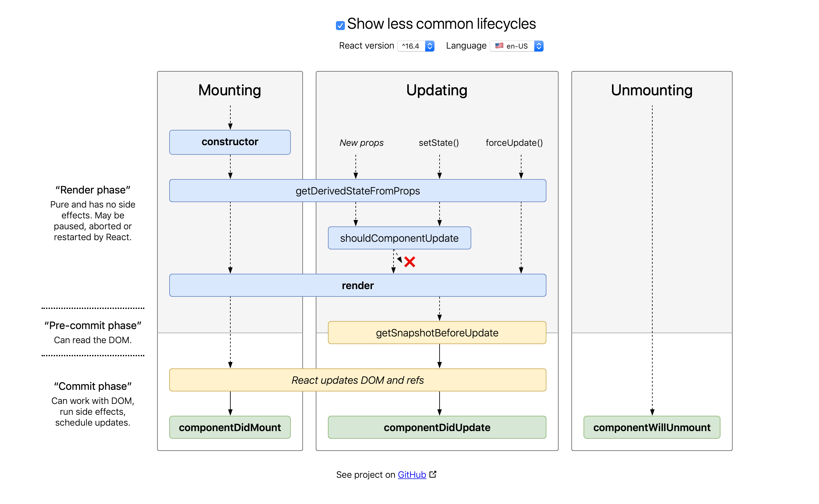The image size is (819, 504).
Task: Open the Language en-US dropdown
Action: click(517, 46)
